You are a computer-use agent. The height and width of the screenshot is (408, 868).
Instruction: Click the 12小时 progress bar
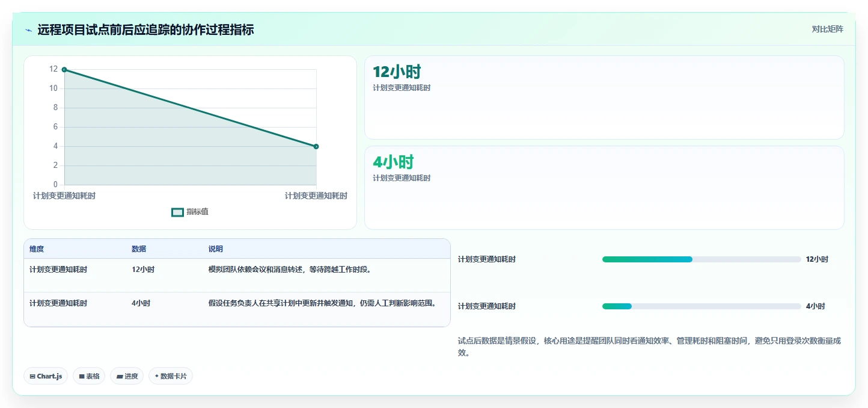pyautogui.click(x=701, y=259)
